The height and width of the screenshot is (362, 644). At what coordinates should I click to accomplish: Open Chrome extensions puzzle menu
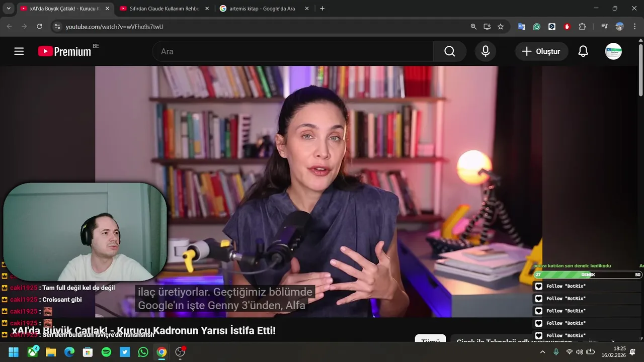(x=582, y=27)
